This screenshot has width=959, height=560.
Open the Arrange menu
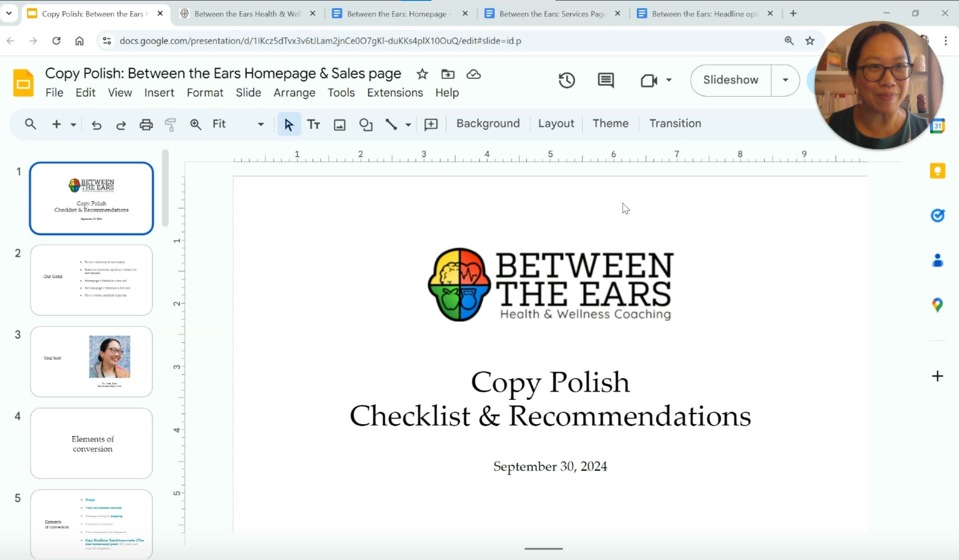point(295,93)
